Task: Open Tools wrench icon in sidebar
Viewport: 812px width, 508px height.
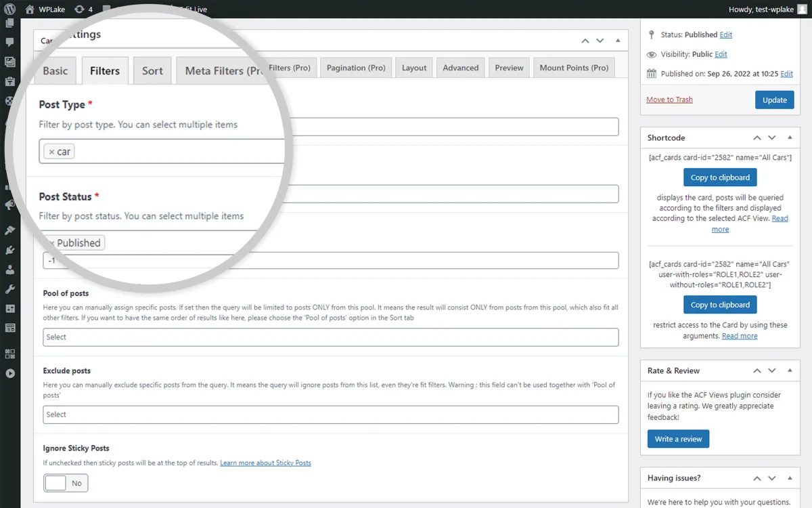Action: [x=9, y=289]
